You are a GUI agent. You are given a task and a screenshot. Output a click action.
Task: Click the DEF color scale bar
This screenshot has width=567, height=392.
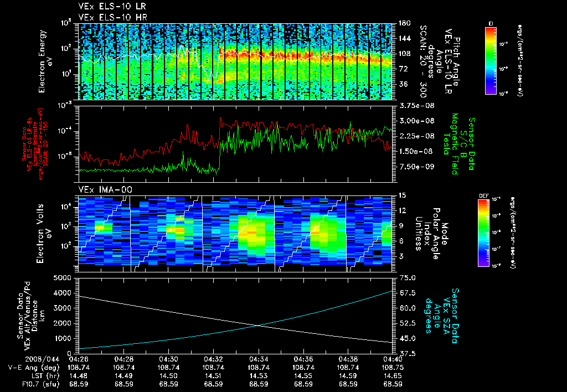pyautogui.click(x=483, y=233)
